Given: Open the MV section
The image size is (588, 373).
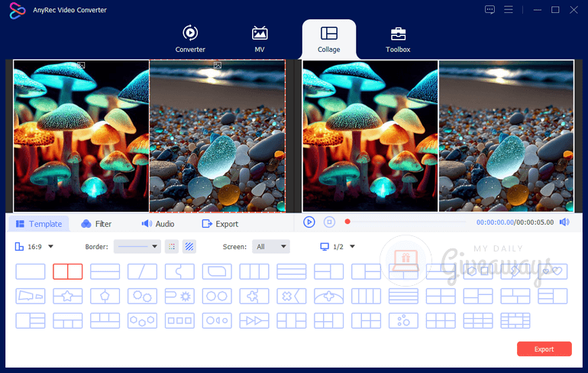Looking at the screenshot, I should click(x=260, y=39).
